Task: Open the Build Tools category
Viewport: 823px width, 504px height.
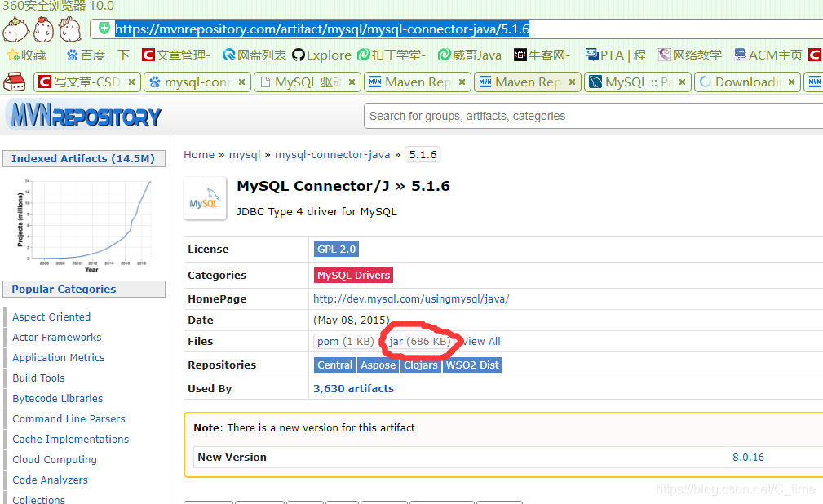Action: tap(38, 378)
